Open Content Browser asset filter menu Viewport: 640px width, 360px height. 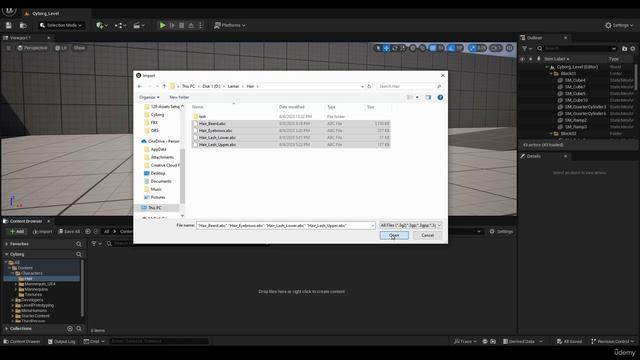pyautogui.click(x=96, y=244)
